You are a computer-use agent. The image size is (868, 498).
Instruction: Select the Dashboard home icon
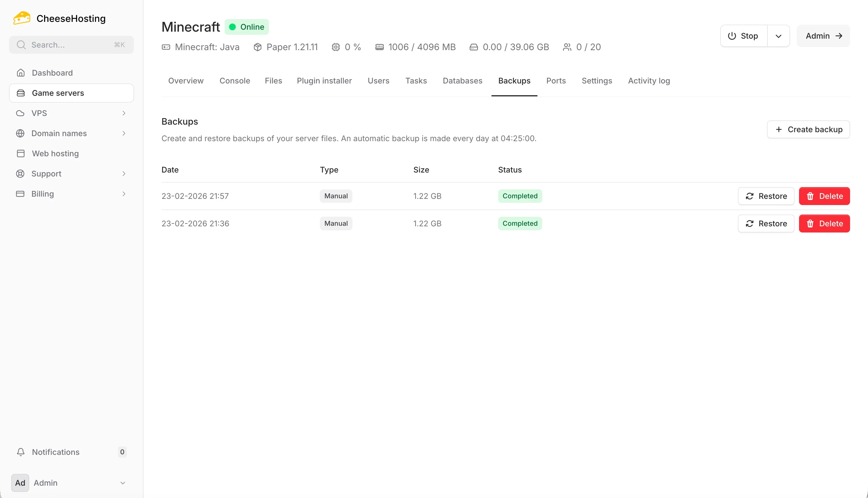coord(20,73)
